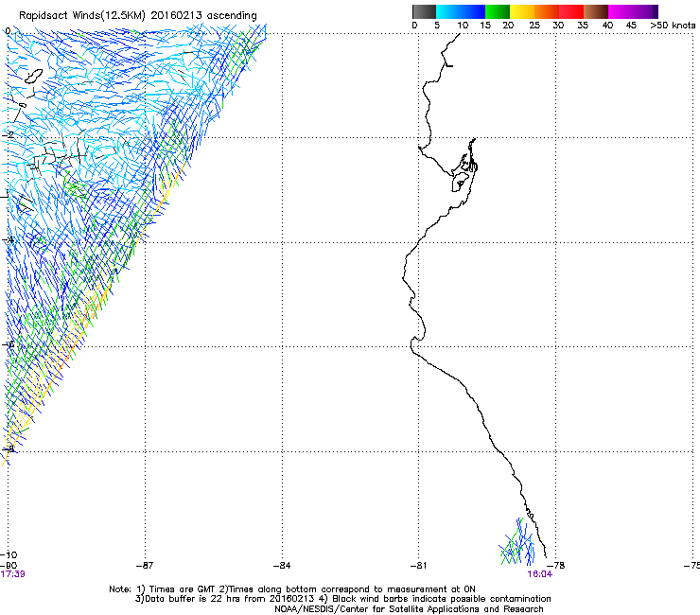Image resolution: width=700 pixels, height=615 pixels.
Task: Click the longitude label '-87'
Action: (145, 566)
